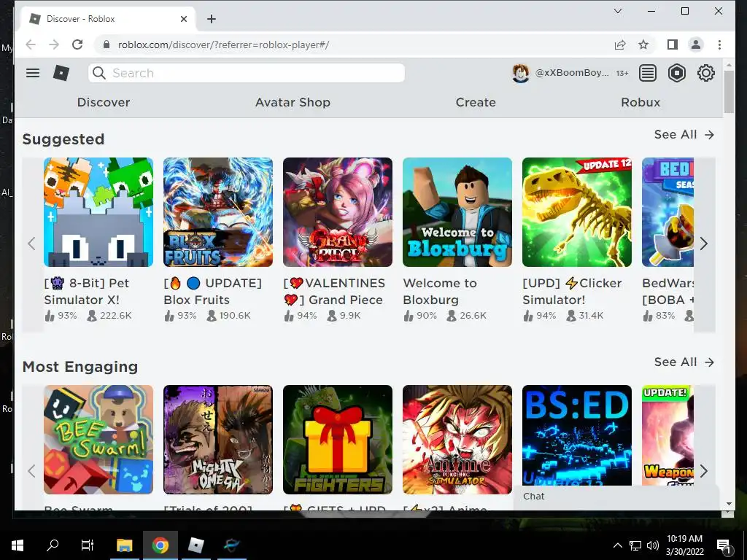The width and height of the screenshot is (747, 560).
Task: Open the Chat panel
Action: coord(616,496)
